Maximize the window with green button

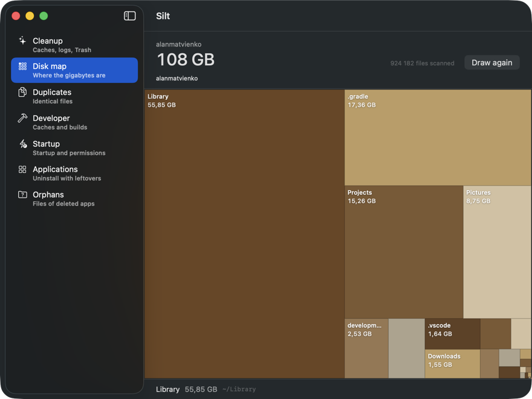pos(44,16)
